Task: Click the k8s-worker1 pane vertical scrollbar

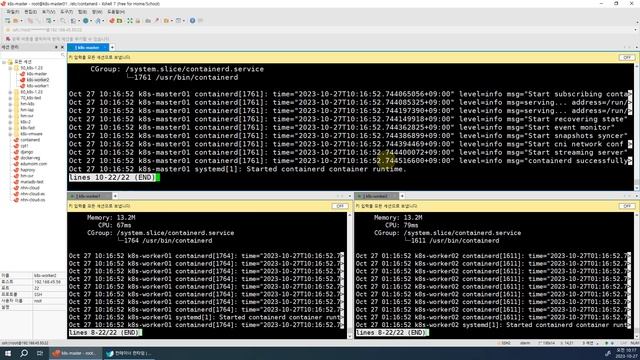Action: (x=350, y=276)
